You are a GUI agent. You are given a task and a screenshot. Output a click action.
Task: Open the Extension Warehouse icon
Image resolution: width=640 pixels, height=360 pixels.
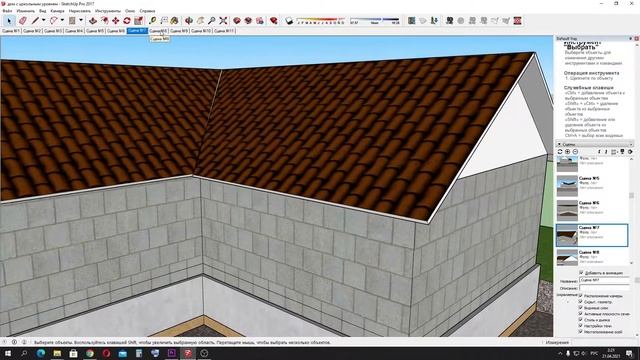point(248,20)
